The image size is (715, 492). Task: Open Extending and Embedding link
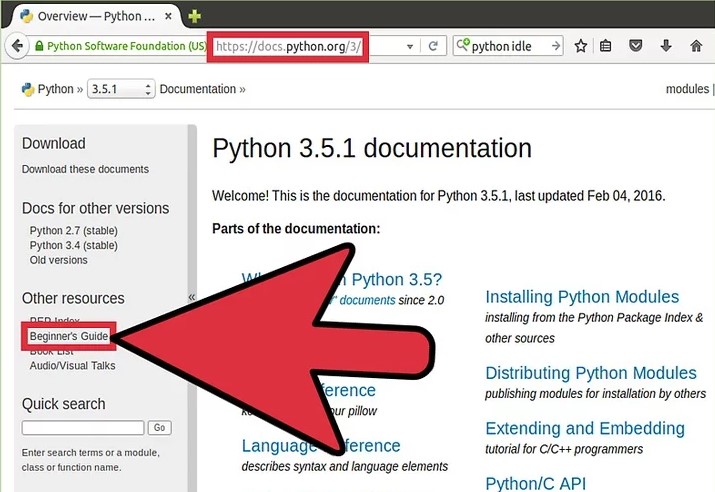coord(585,429)
